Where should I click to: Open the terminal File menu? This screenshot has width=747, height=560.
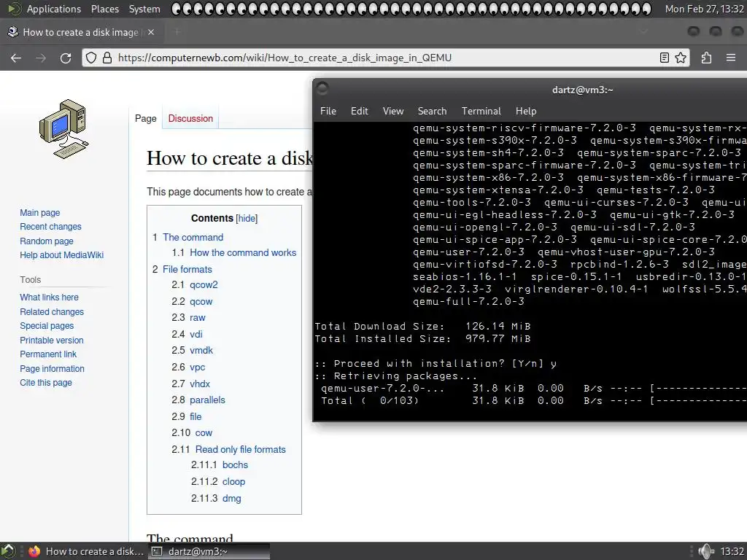point(328,111)
